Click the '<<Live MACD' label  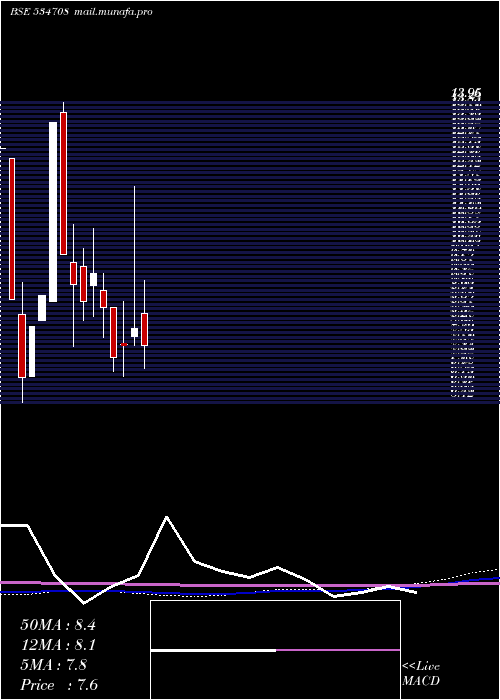[x=421, y=674]
